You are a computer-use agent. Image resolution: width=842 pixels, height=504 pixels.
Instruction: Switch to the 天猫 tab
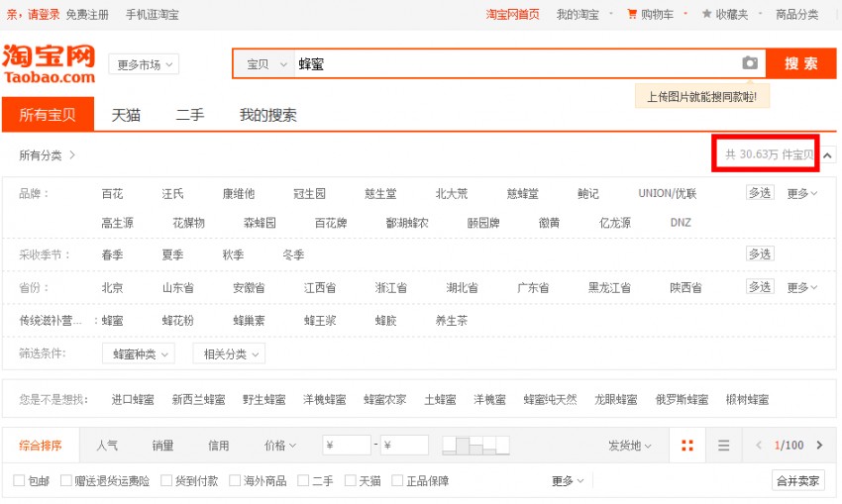(126, 114)
